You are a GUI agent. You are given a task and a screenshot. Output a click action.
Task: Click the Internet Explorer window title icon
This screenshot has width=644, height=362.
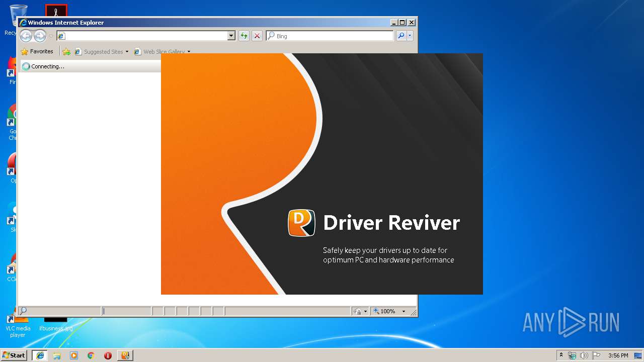23,23
